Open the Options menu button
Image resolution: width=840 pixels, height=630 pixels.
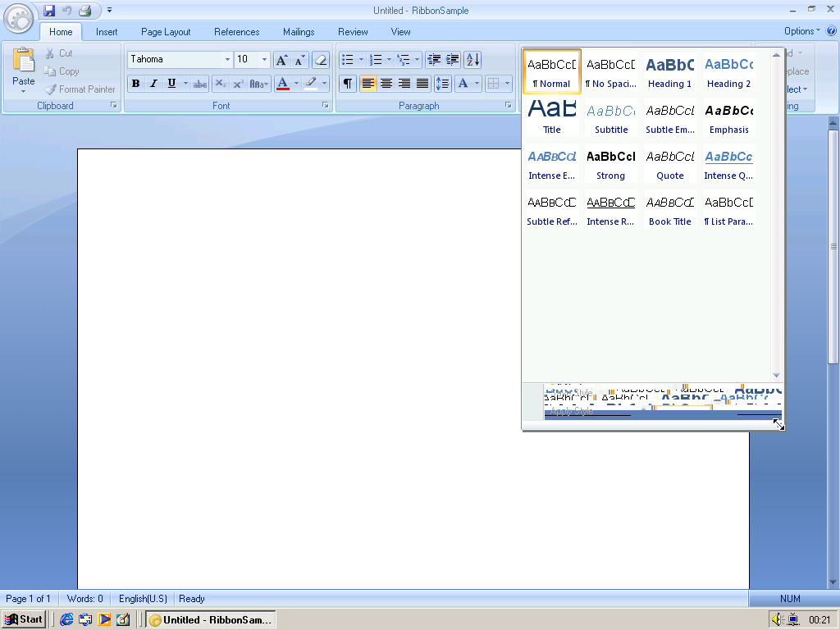[801, 31]
